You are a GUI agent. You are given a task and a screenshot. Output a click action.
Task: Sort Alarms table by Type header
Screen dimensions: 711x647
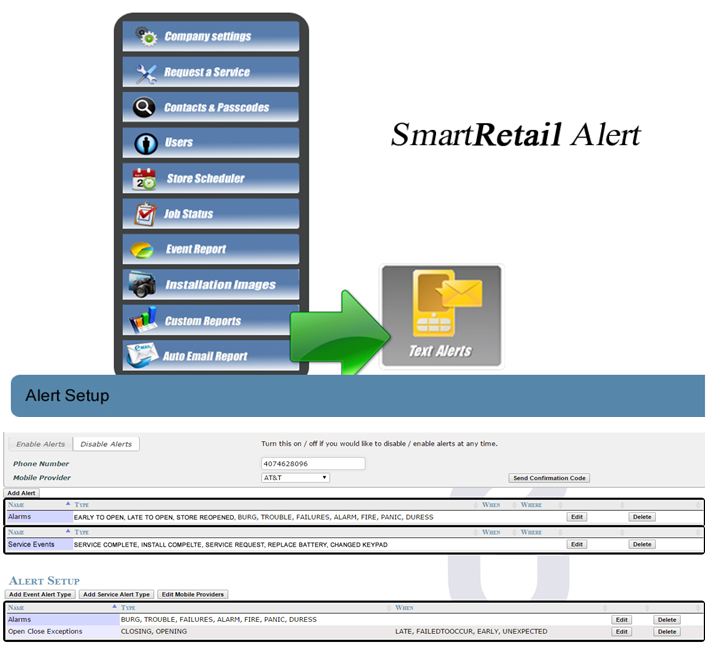pyautogui.click(x=276, y=505)
